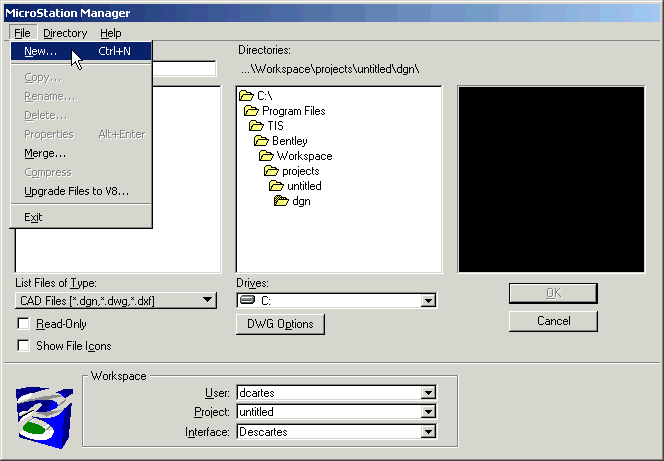This screenshot has height=461, width=664.
Task: Open the Help menu
Action: (x=111, y=33)
